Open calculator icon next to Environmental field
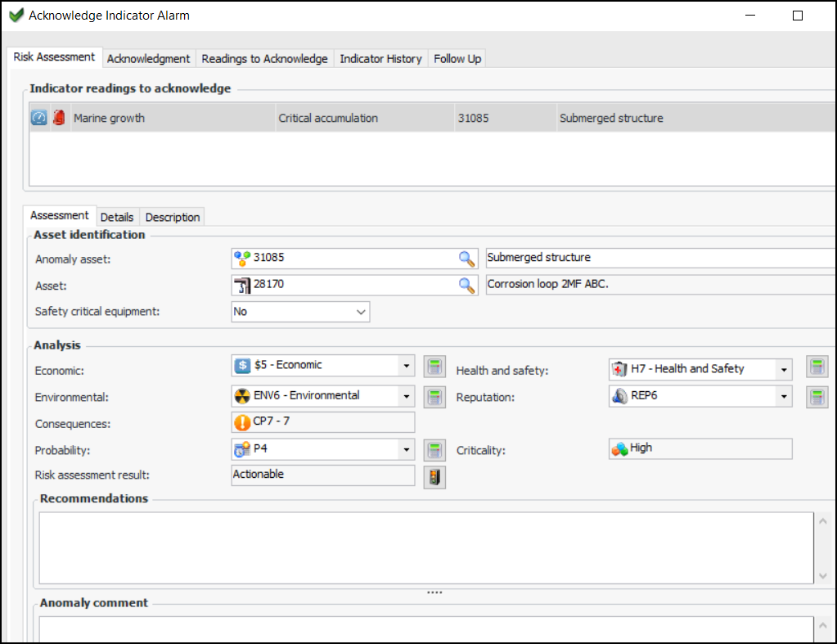This screenshot has height=644, width=837. (434, 397)
